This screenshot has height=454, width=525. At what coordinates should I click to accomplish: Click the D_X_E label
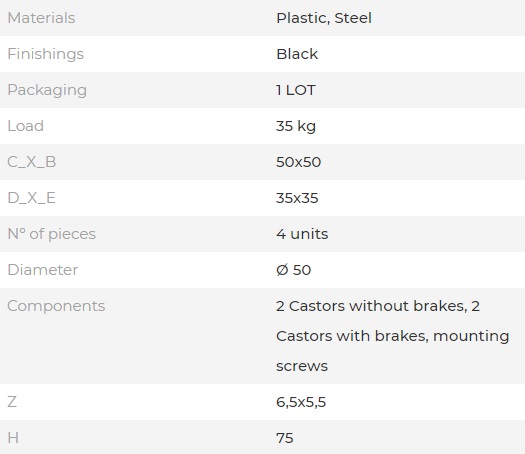[31, 198]
